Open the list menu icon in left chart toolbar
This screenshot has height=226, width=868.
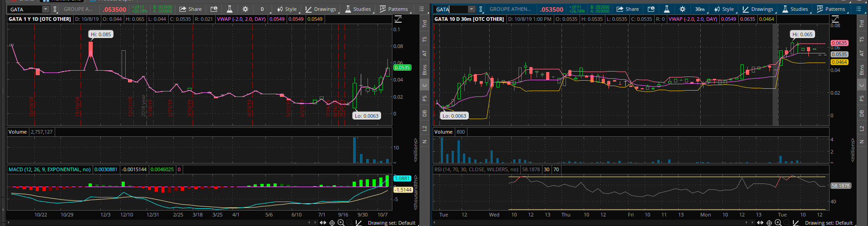pyautogui.click(x=421, y=9)
